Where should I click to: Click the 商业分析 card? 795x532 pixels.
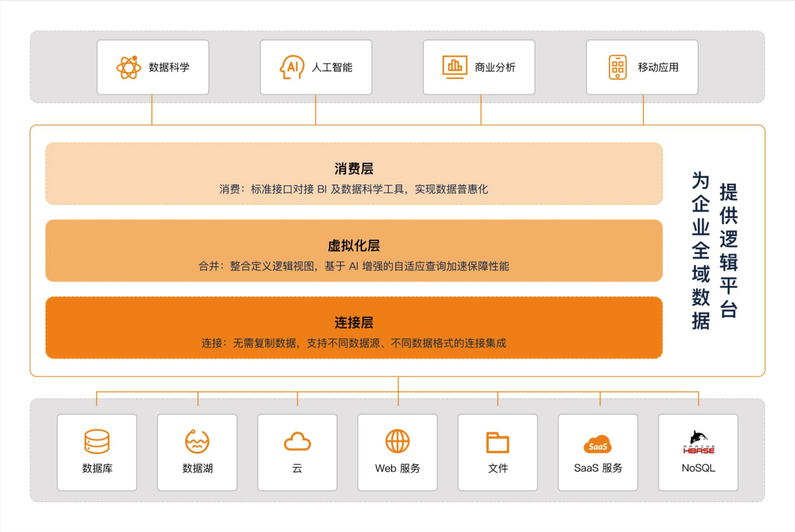point(479,66)
